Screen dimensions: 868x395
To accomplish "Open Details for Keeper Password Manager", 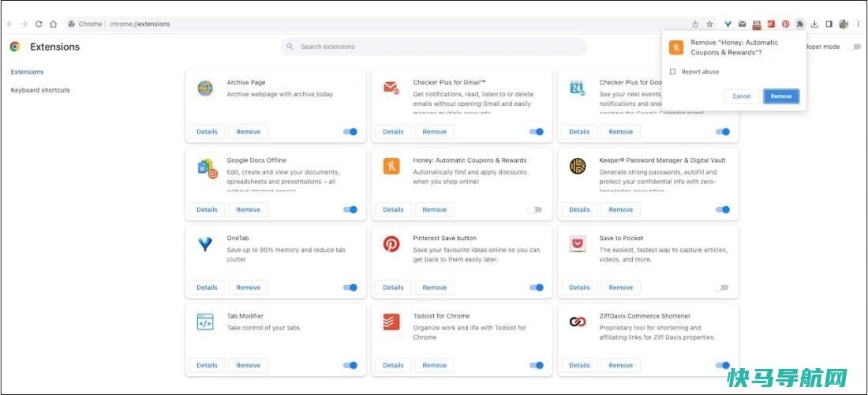I will [579, 209].
